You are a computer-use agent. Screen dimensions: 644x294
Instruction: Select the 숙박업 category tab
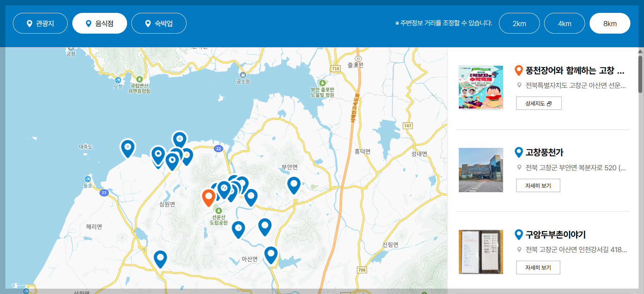(x=159, y=23)
